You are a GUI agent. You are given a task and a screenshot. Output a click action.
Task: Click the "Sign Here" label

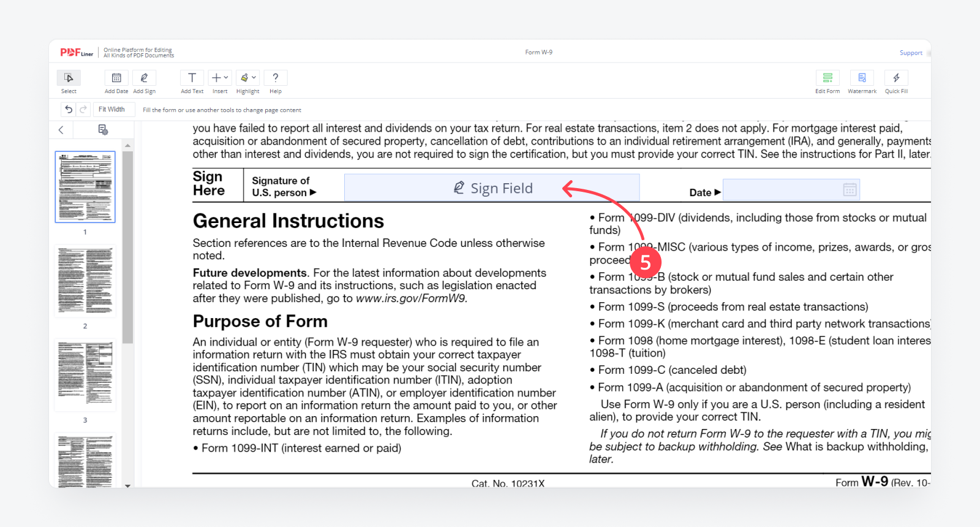coord(209,183)
